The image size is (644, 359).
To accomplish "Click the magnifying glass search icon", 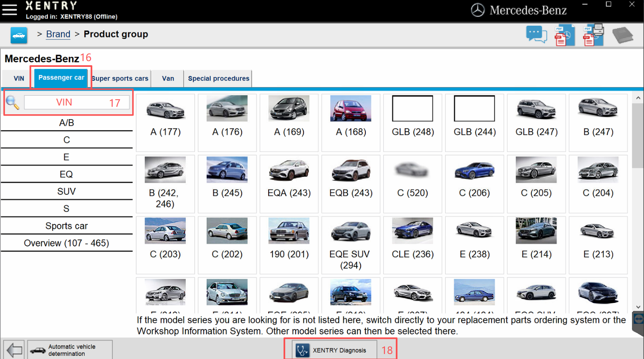I will pyautogui.click(x=12, y=102).
